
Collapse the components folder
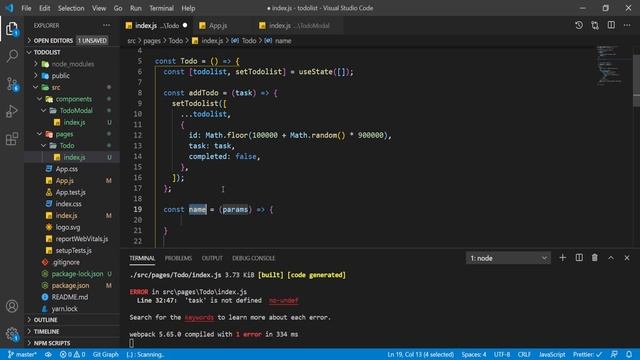(x=73, y=99)
